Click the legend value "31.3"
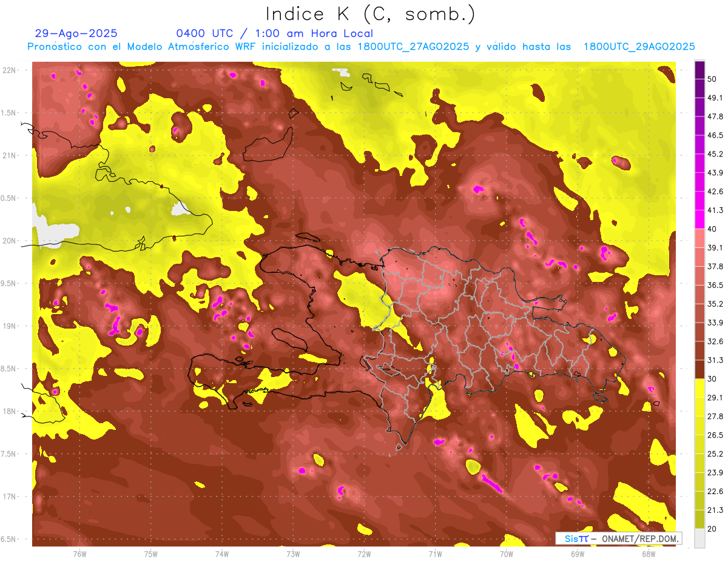The width and height of the screenshot is (728, 562). (715, 360)
